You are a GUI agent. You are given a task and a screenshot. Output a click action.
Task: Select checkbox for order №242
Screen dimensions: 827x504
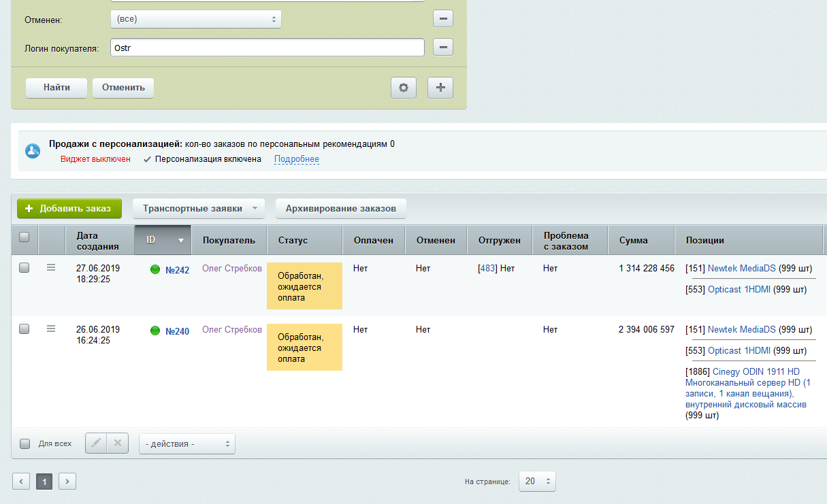pos(25,268)
